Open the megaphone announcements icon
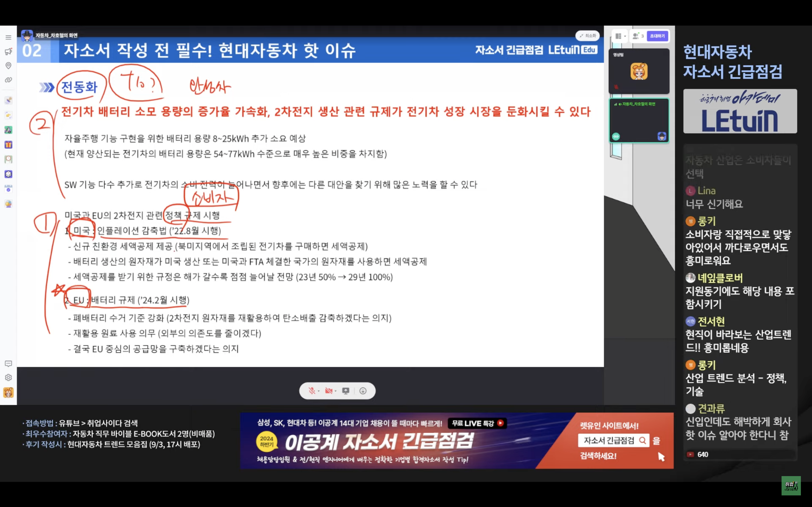This screenshot has height=507, width=812. tap(8, 51)
